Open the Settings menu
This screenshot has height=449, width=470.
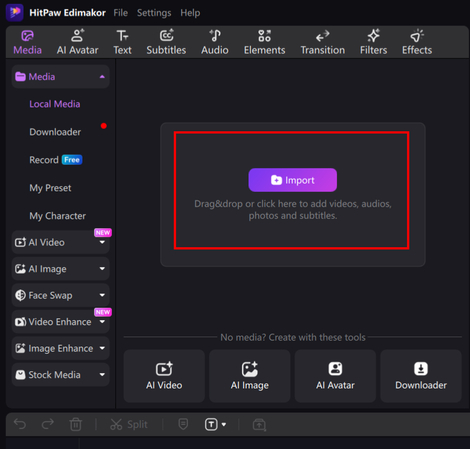tap(154, 13)
